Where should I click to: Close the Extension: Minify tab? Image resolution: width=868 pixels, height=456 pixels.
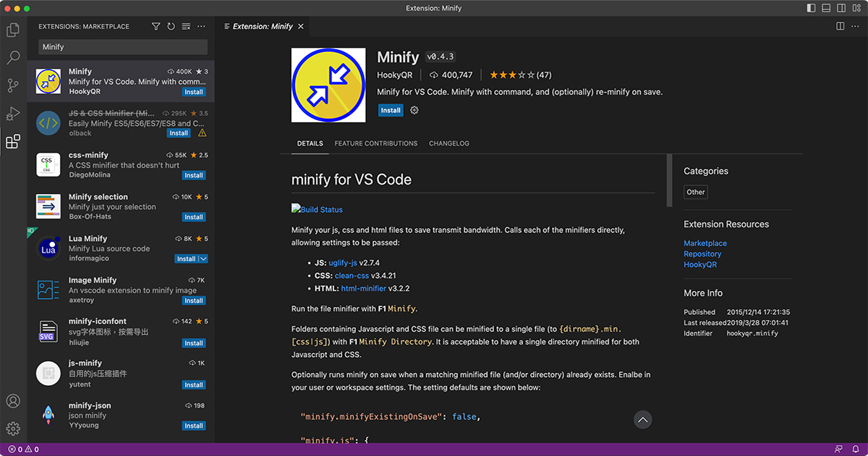pos(301,26)
